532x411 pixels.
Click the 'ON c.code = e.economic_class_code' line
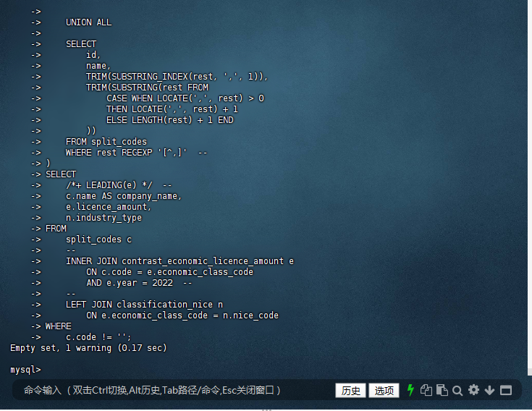click(x=169, y=272)
